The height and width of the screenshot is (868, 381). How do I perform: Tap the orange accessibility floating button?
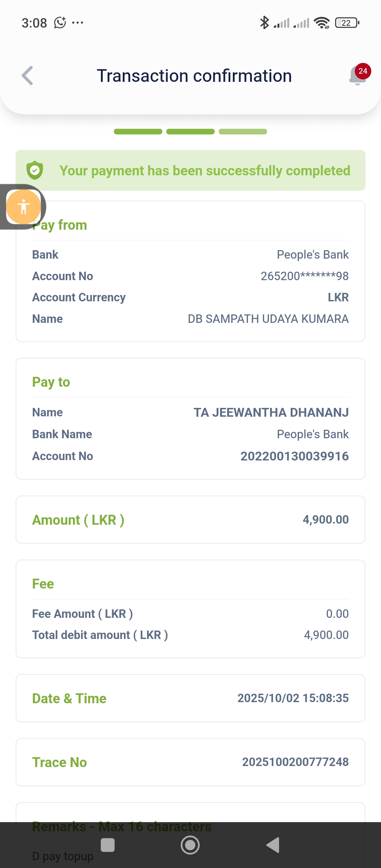point(23,207)
